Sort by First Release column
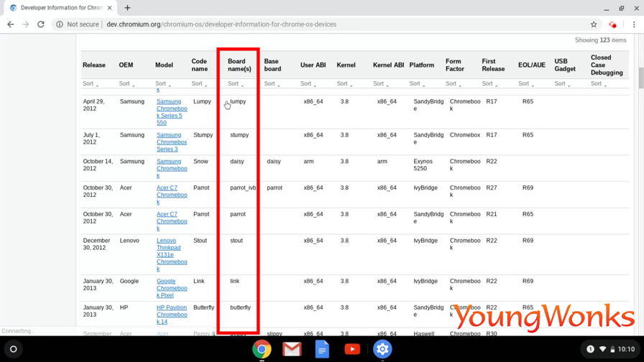Image resolution: width=644 pixels, height=362 pixels. 489,84
